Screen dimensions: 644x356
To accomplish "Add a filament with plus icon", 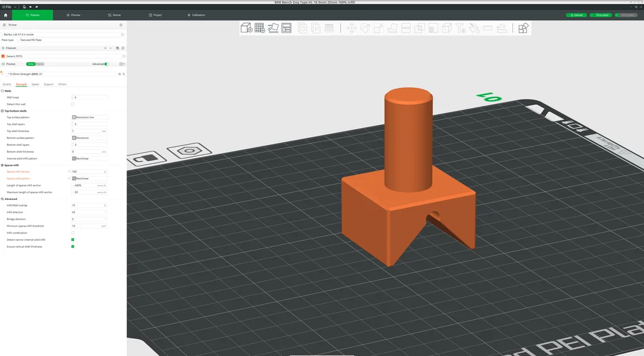I will point(105,48).
